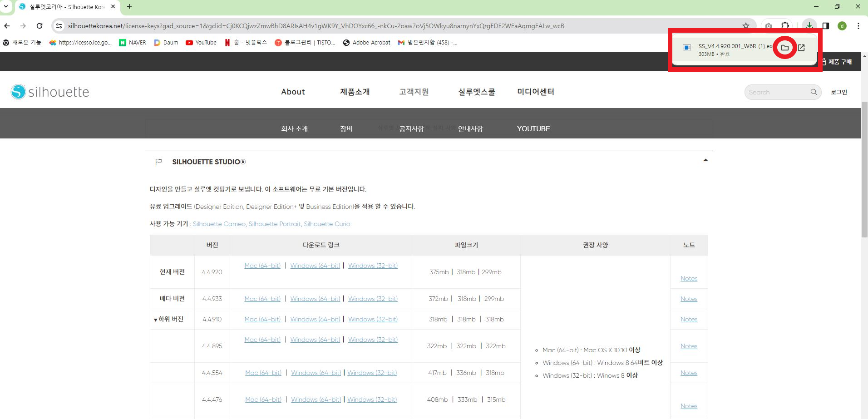Open Notes for version 4.4.554
This screenshot has width=868, height=419.
click(689, 373)
